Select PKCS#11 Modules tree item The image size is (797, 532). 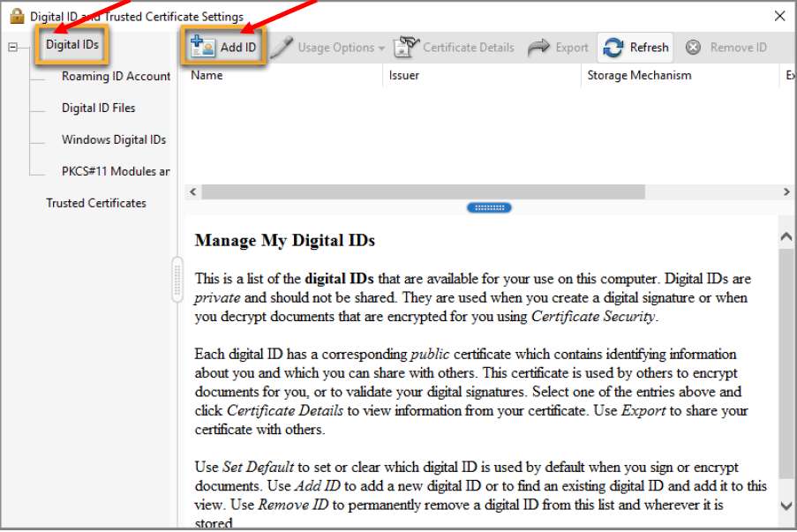pos(116,171)
